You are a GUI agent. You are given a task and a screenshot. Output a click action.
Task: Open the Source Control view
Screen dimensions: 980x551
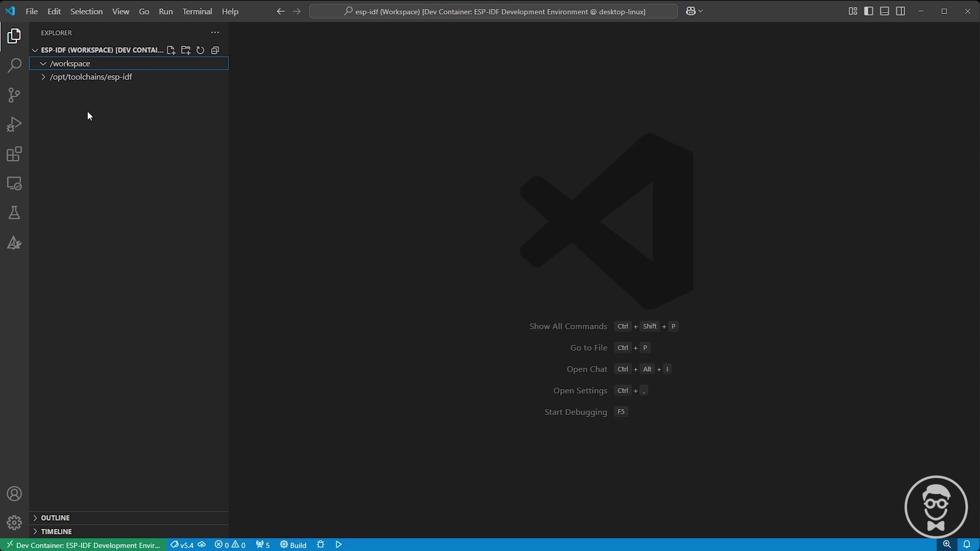[x=14, y=95]
